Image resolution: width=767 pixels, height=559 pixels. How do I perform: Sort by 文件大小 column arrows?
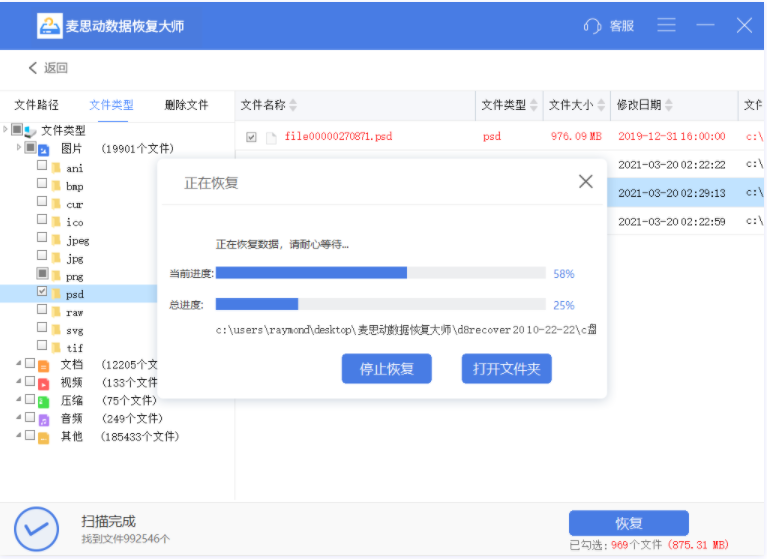pyautogui.click(x=600, y=105)
